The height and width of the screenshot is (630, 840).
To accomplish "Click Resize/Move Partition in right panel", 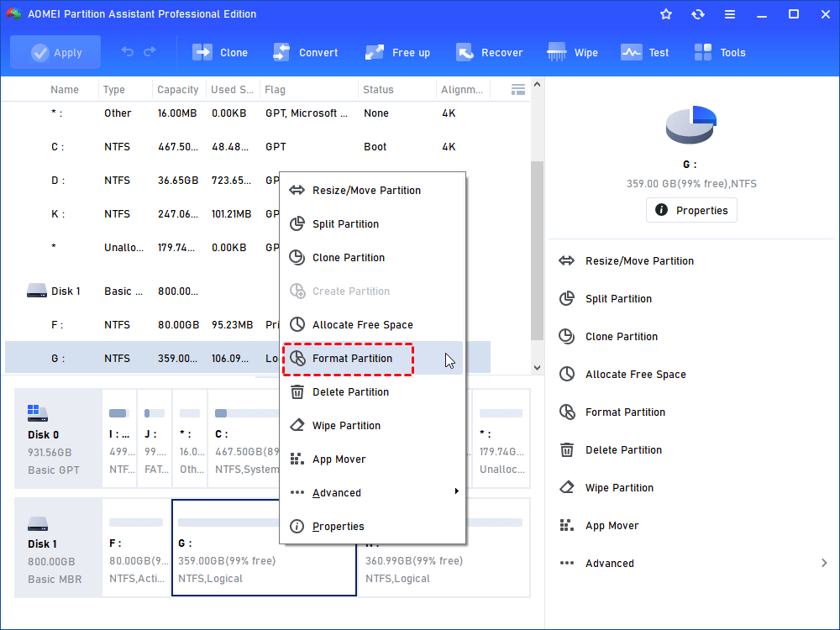I will pos(626,261).
